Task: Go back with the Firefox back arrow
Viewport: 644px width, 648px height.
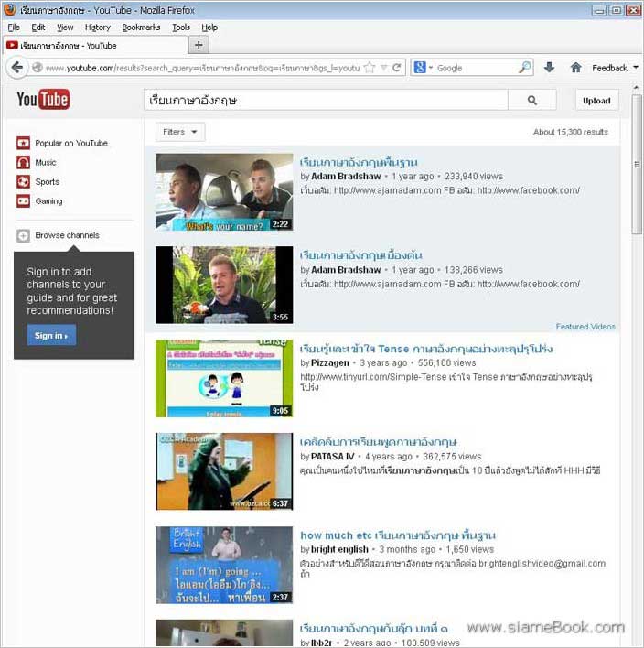Action: pos(17,68)
